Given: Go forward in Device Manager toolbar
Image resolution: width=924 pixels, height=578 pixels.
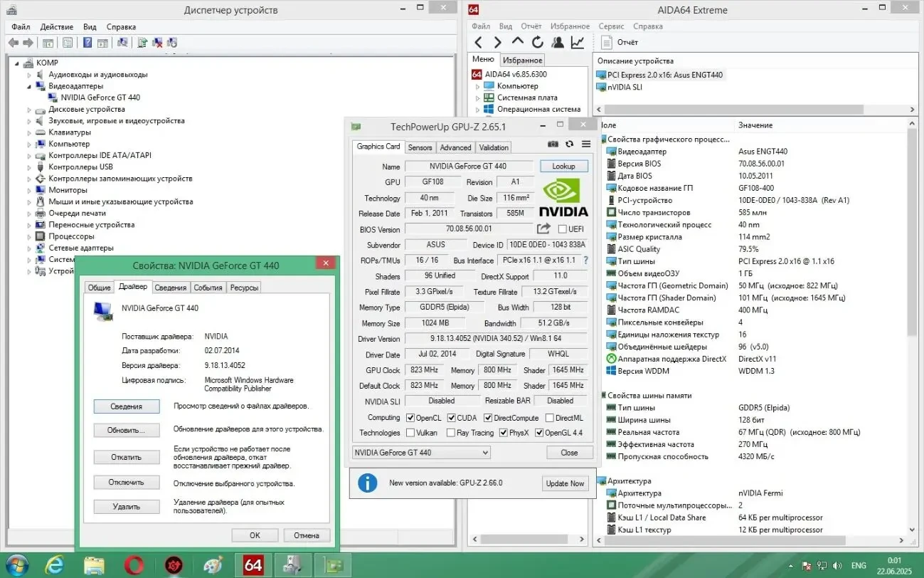Looking at the screenshot, I should coord(28,43).
